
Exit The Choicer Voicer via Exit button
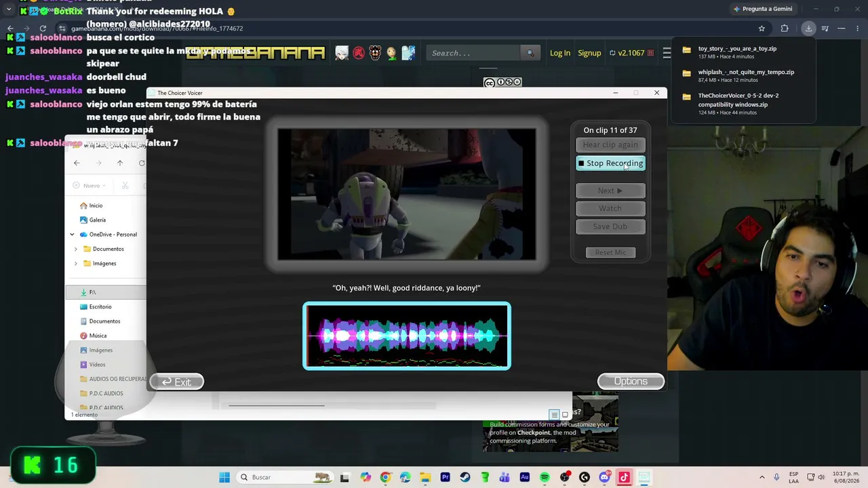click(176, 382)
